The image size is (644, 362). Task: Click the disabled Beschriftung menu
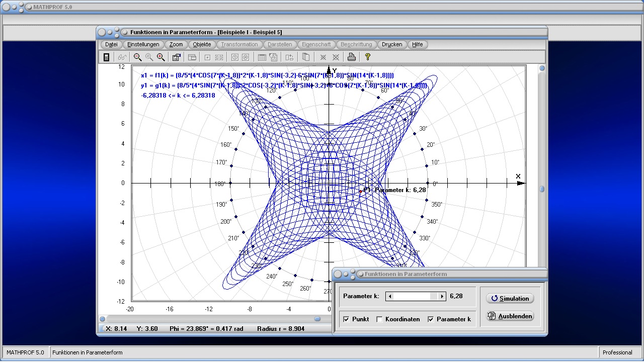click(356, 44)
